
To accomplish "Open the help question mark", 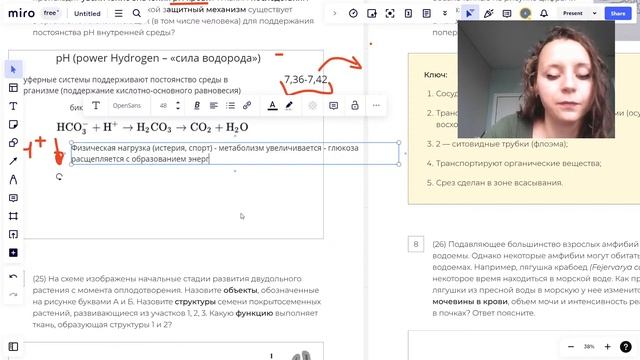I will pyautogui.click(x=625, y=347).
